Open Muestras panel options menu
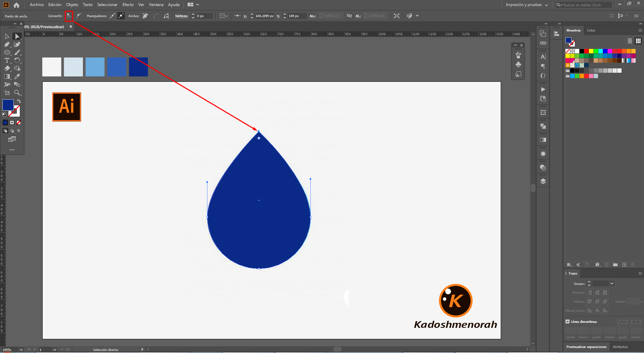644x353 pixels. [x=640, y=30]
